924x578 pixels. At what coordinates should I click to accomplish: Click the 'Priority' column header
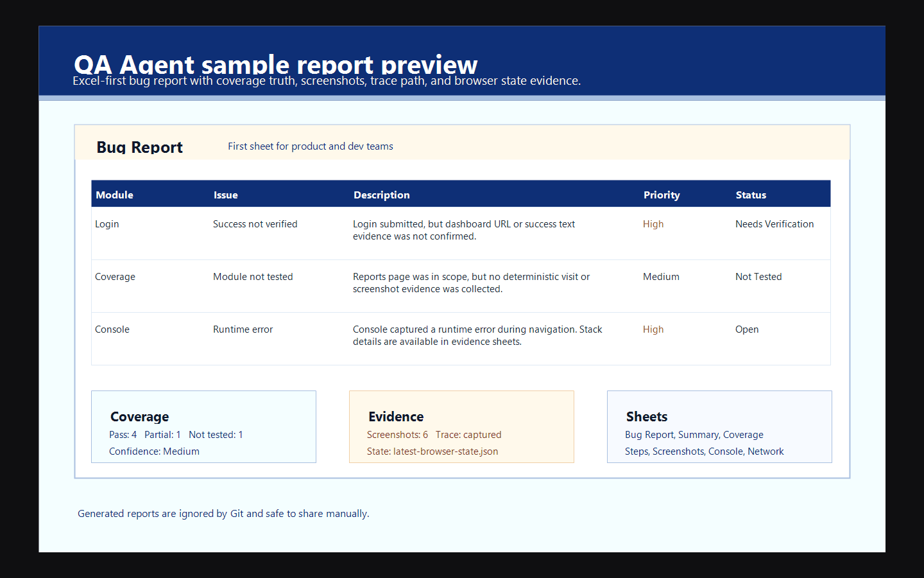662,195
